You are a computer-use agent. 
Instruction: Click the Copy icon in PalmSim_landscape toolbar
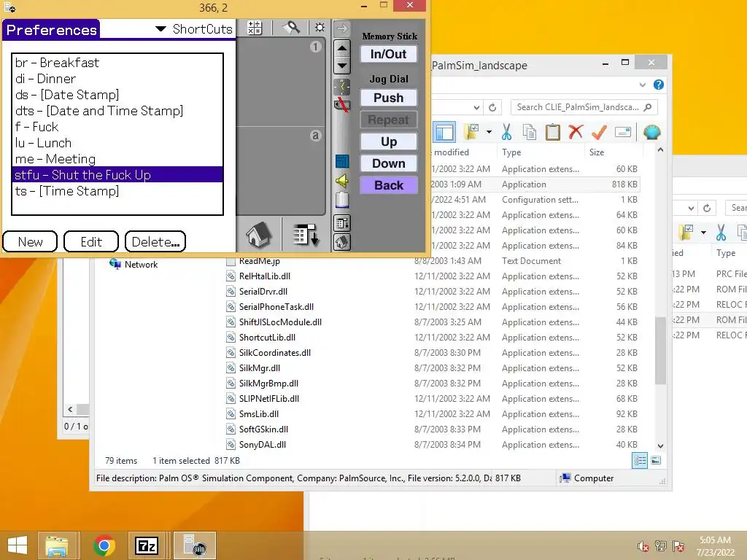[530, 132]
